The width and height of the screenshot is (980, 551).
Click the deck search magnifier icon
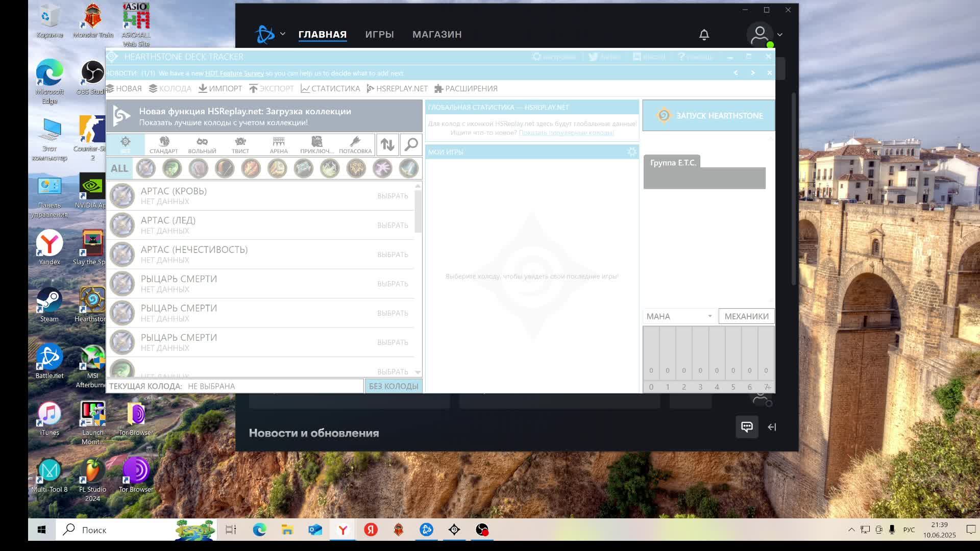pyautogui.click(x=411, y=145)
